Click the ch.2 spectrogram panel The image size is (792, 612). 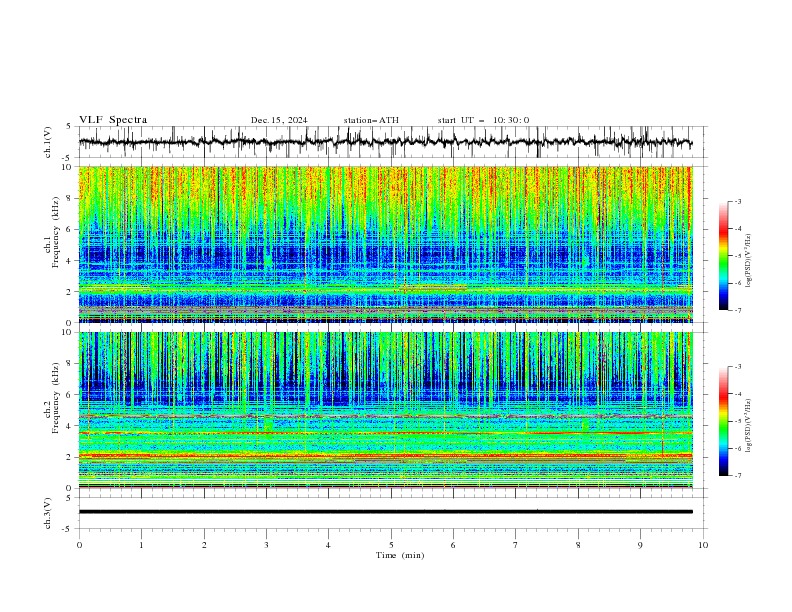385,410
